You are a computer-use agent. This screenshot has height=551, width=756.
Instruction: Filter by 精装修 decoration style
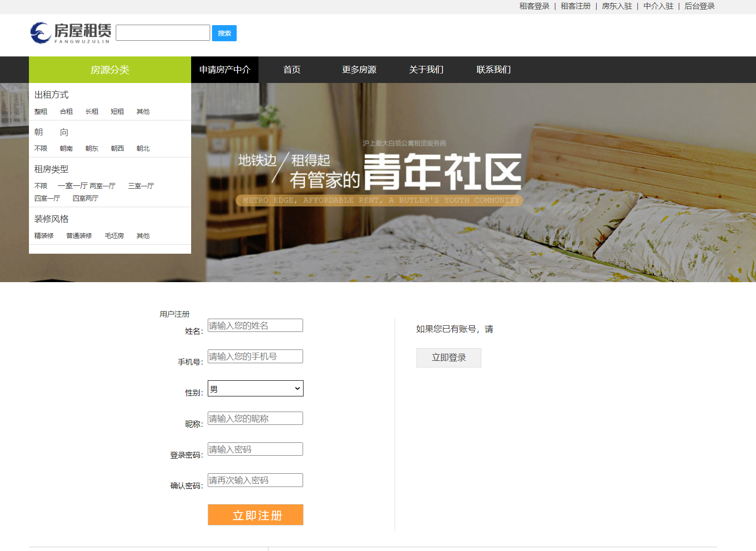(x=44, y=236)
